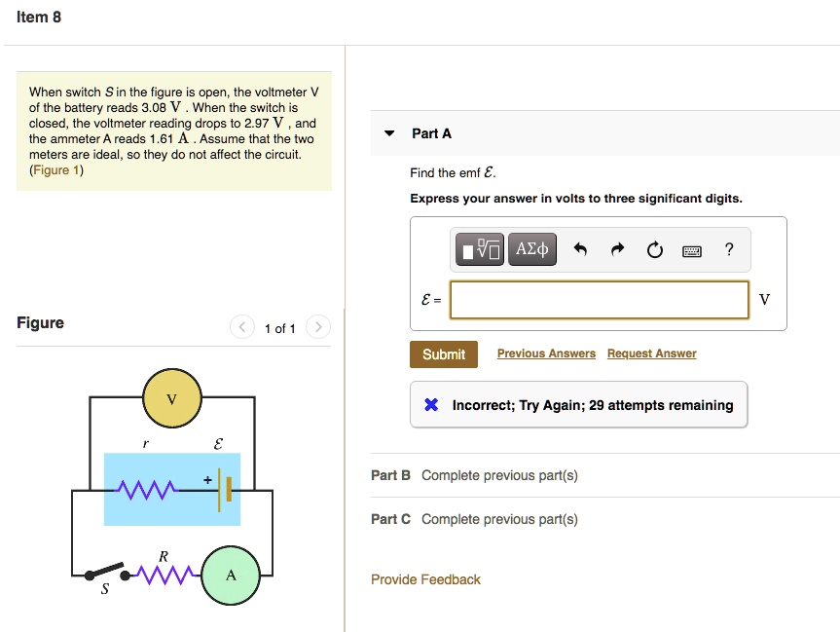
Task: Expand the Part C section
Action: [x=474, y=519]
